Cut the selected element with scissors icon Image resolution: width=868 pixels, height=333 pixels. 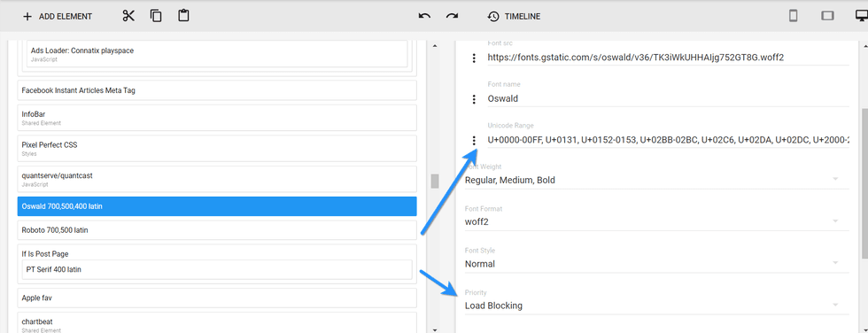(x=128, y=16)
